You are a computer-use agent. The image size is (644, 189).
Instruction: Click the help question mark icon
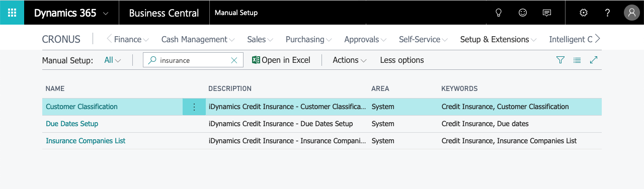click(608, 13)
